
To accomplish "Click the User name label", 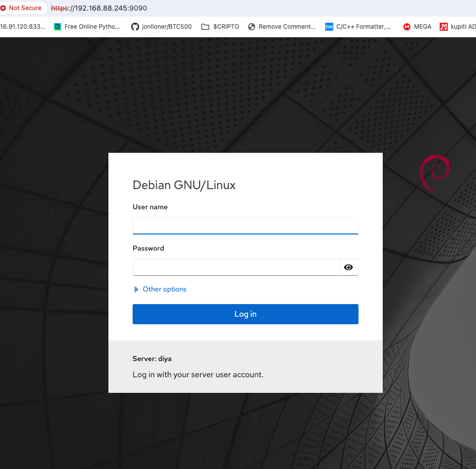I will click(x=150, y=207).
